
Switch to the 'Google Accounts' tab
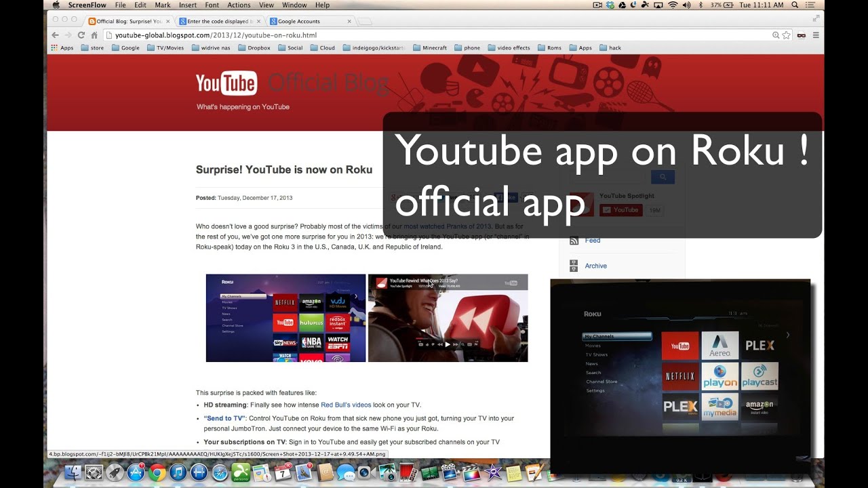click(310, 21)
